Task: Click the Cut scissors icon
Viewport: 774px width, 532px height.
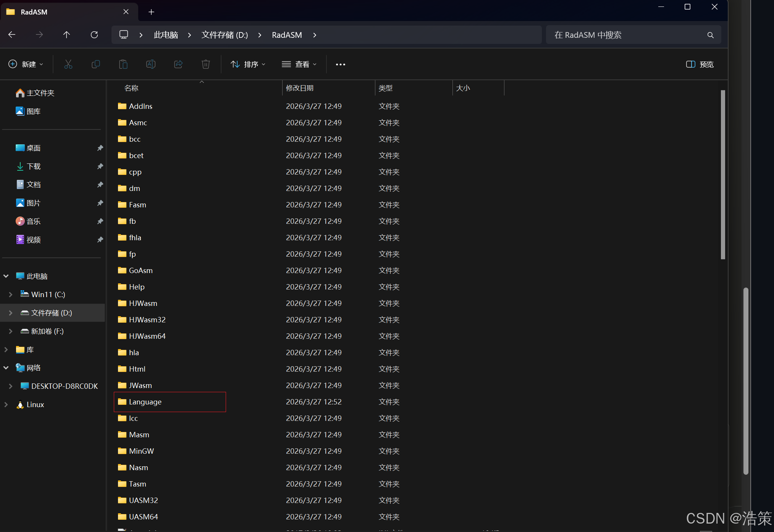Action: pyautogui.click(x=68, y=64)
